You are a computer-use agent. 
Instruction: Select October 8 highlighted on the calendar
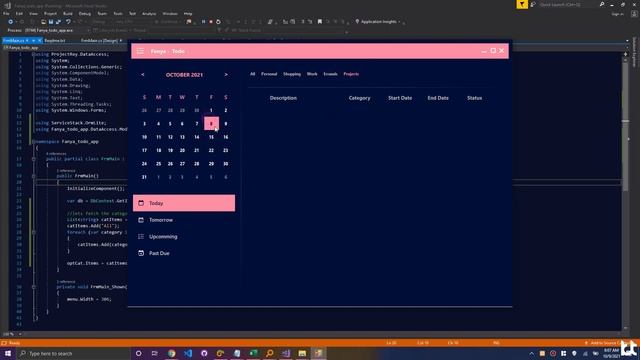(211, 123)
